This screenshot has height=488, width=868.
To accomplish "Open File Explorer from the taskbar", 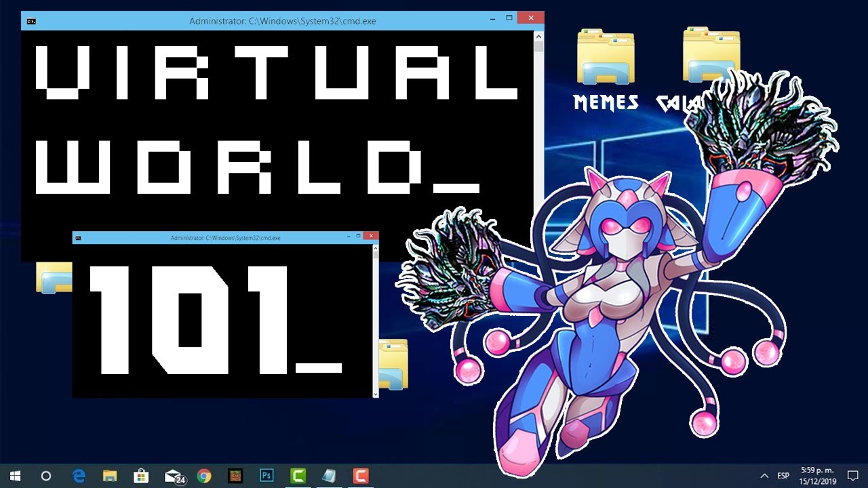I will pyautogui.click(x=110, y=476).
